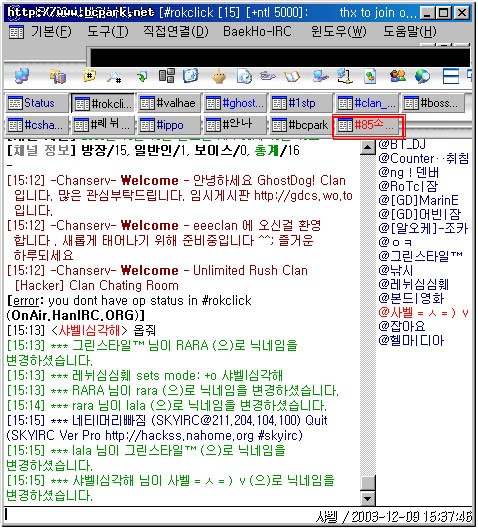The image size is (478, 529).
Task: Open the 윈도우(W) menu
Action: pyautogui.click(x=338, y=32)
